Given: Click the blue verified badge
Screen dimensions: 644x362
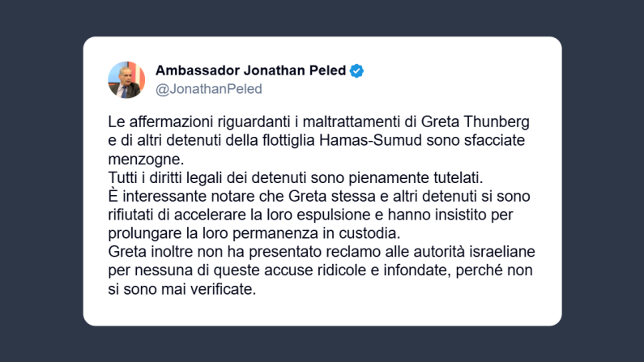Looking at the screenshot, I should 356,70.
